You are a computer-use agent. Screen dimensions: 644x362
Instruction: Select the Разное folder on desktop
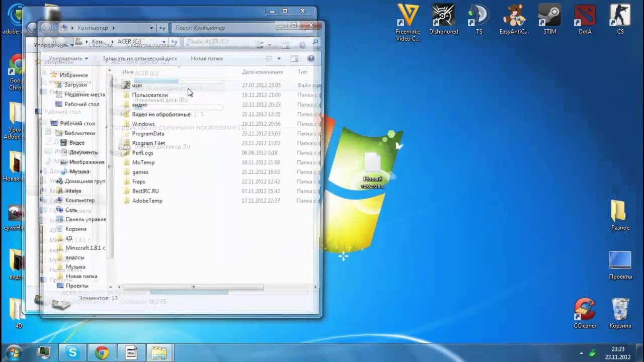620,215
